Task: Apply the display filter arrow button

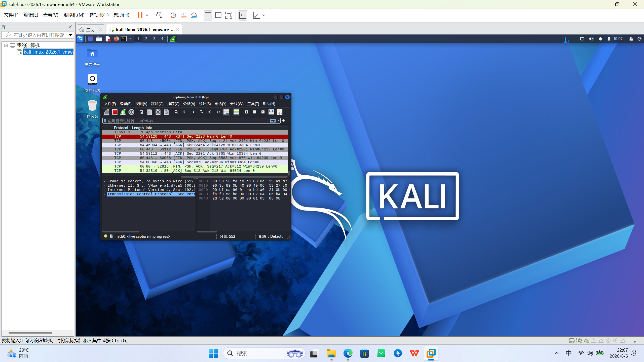Action: point(273,121)
